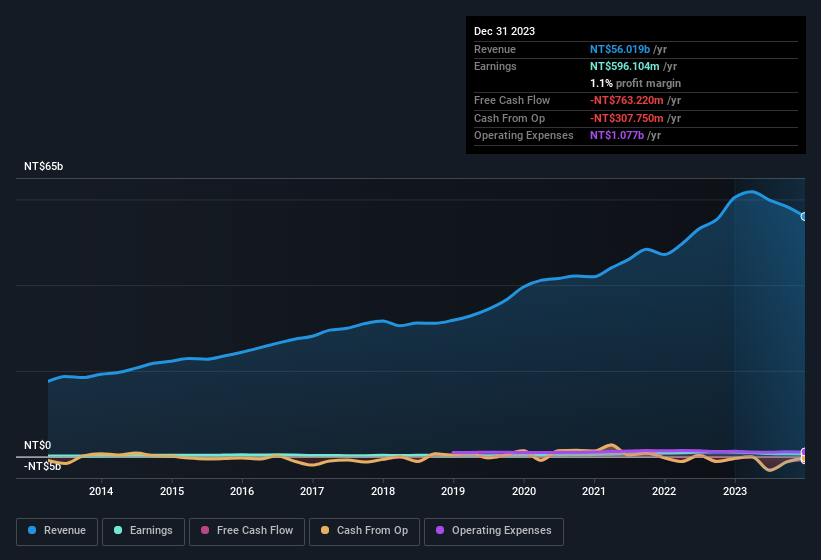Click the Cash From Op tooltip label
Viewport: 821px width, 560px height.
509,118
